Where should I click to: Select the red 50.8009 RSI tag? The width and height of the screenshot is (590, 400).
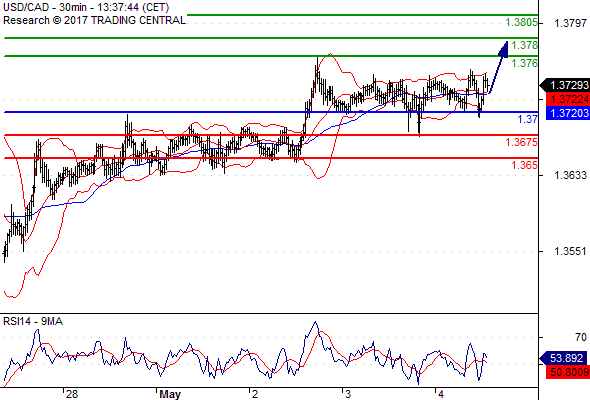click(x=567, y=373)
